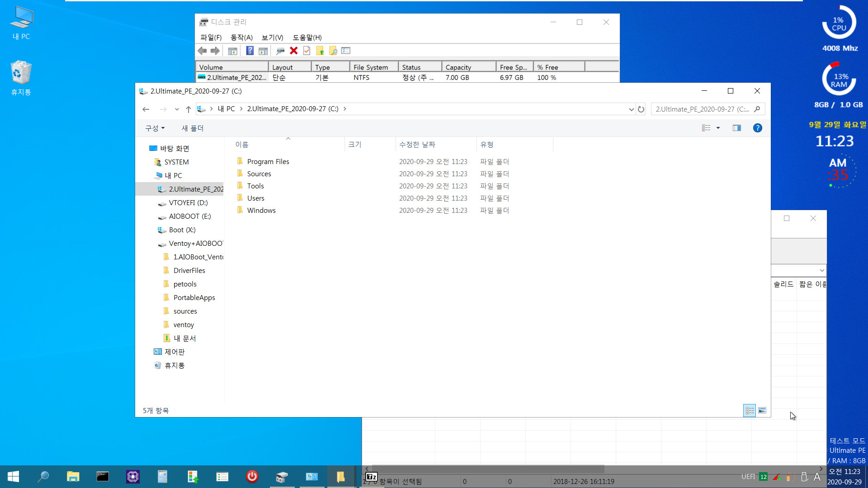Open Windows Start button
This screenshot has width=868, height=488.
(13, 477)
